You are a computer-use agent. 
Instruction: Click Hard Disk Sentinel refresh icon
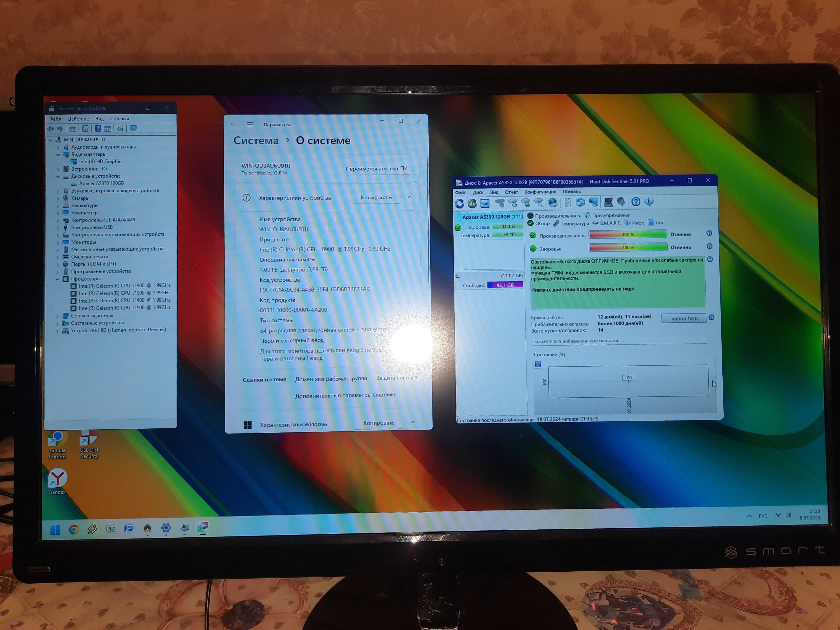(x=459, y=203)
